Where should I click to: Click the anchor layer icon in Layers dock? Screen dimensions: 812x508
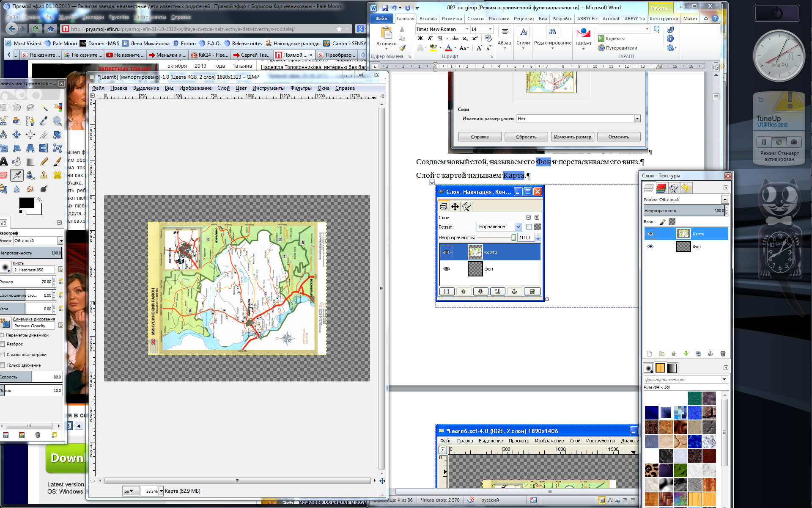click(x=710, y=353)
